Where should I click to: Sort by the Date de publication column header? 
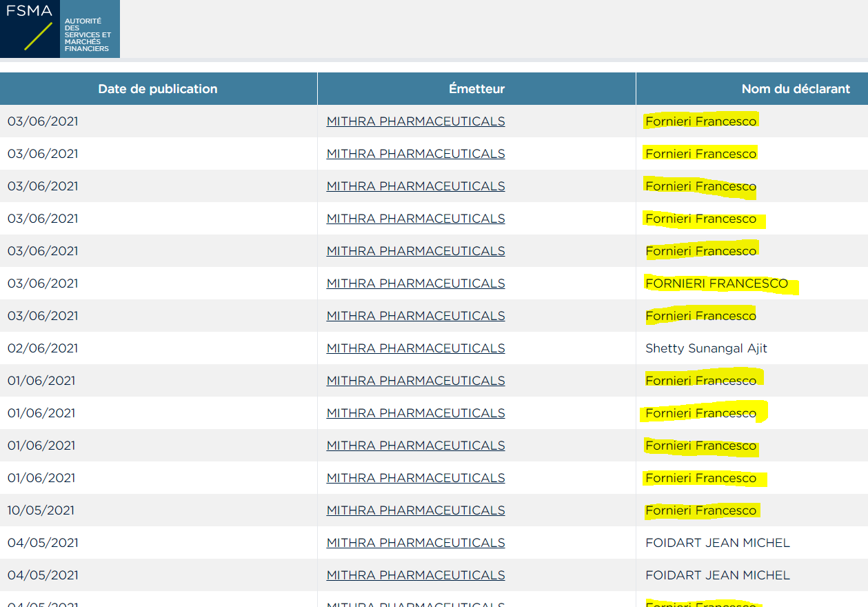[158, 89]
